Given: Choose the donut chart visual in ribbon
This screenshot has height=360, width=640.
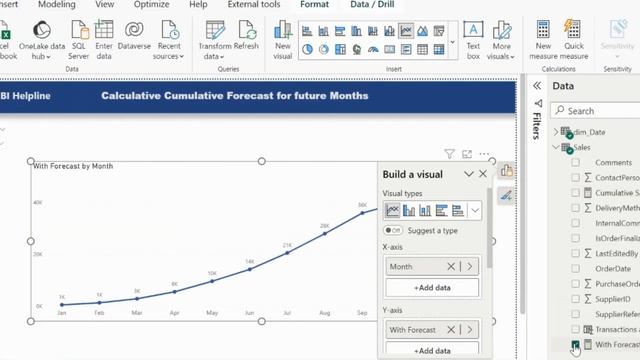Looking at the screenshot, I should [324, 49].
